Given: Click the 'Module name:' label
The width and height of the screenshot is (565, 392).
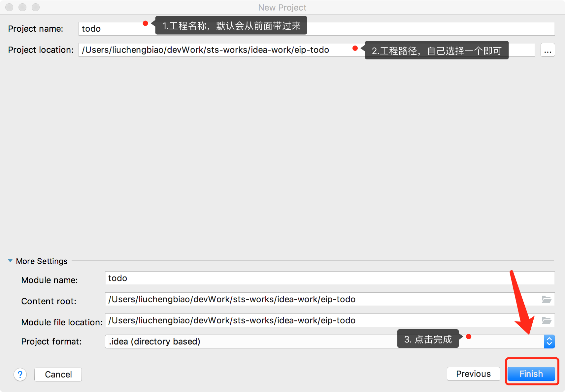Looking at the screenshot, I should click(x=50, y=280).
